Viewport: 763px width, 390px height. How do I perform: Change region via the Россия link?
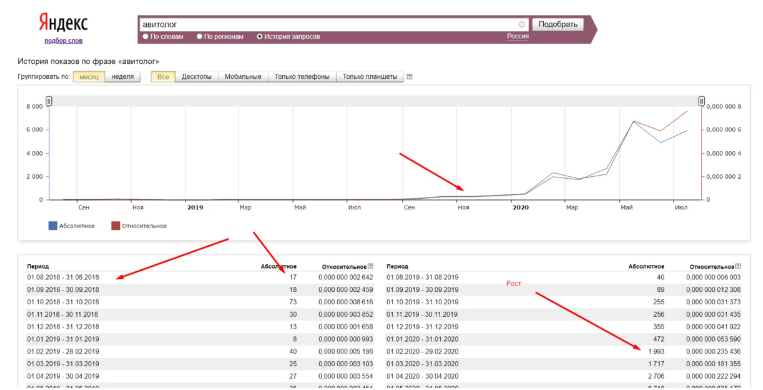tap(518, 36)
